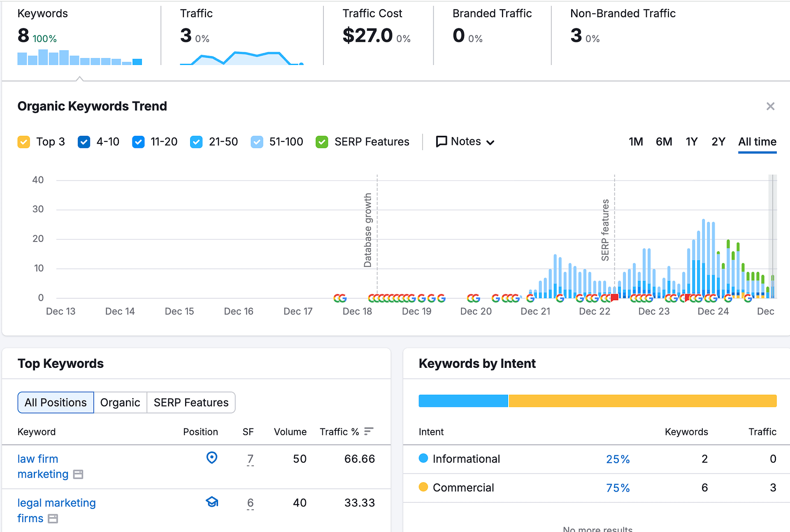Click the Informational 25% link

618,459
